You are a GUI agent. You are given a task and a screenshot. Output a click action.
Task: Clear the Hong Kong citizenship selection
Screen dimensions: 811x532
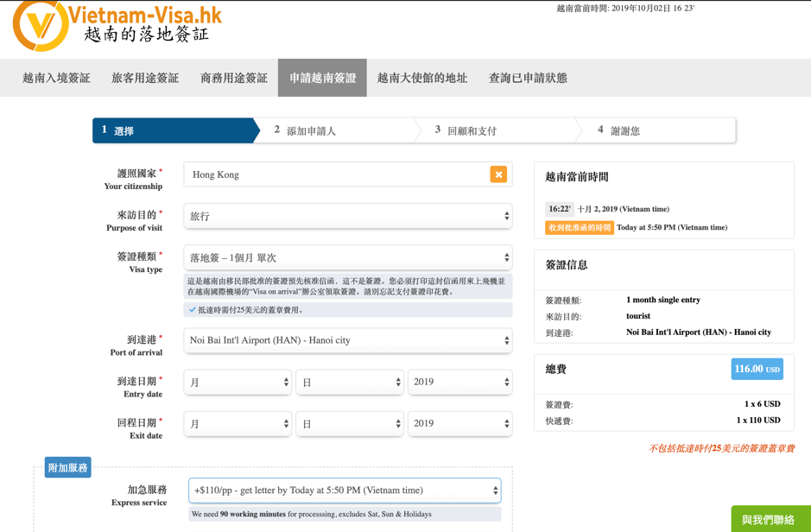point(498,174)
